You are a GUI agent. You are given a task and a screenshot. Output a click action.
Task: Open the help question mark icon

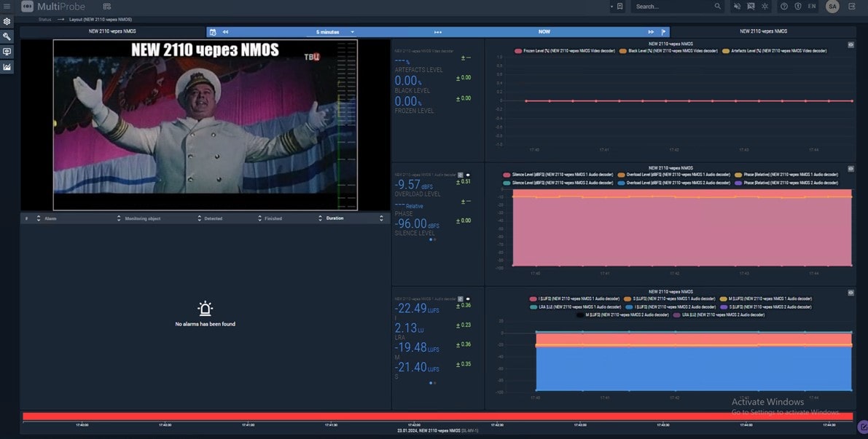click(x=784, y=7)
